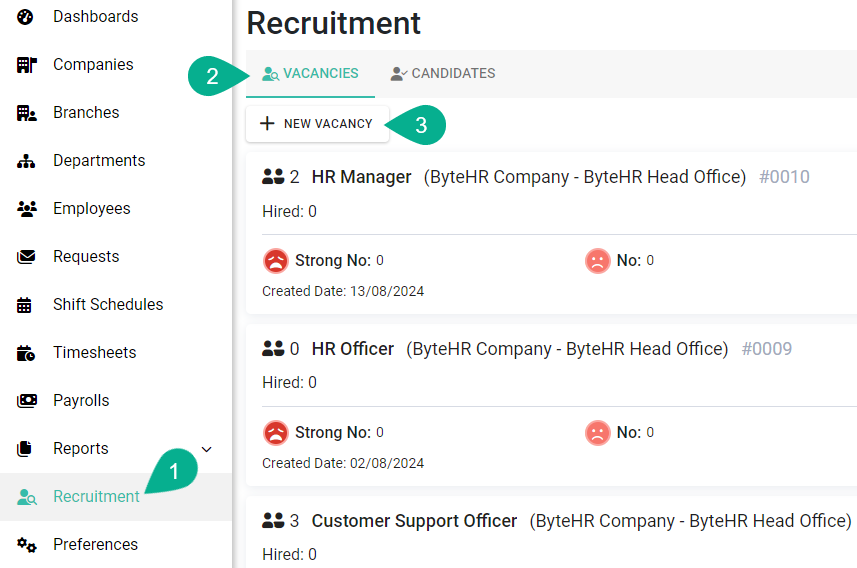
Task: Open Branches in the sidebar
Action: click(x=116, y=113)
